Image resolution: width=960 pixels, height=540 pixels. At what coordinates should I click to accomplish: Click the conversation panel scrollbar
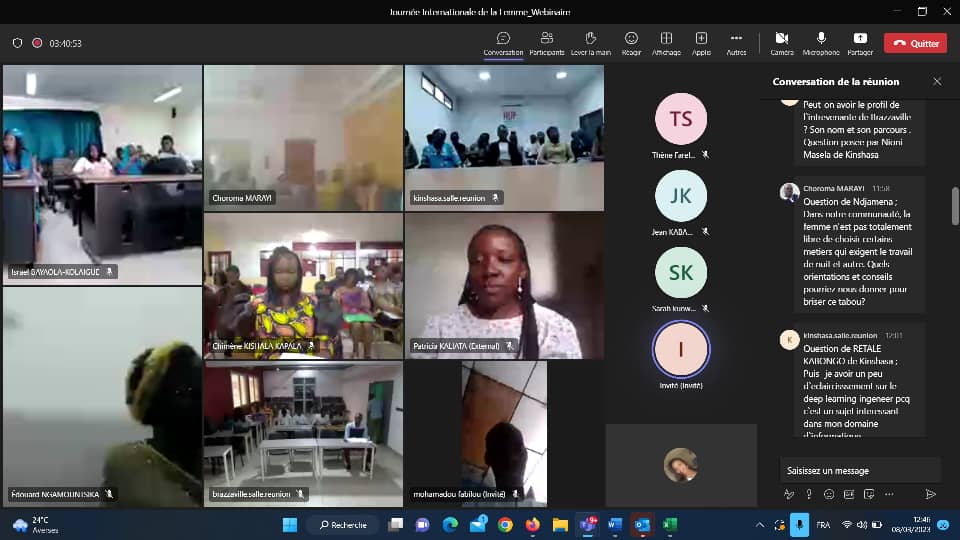click(x=955, y=206)
